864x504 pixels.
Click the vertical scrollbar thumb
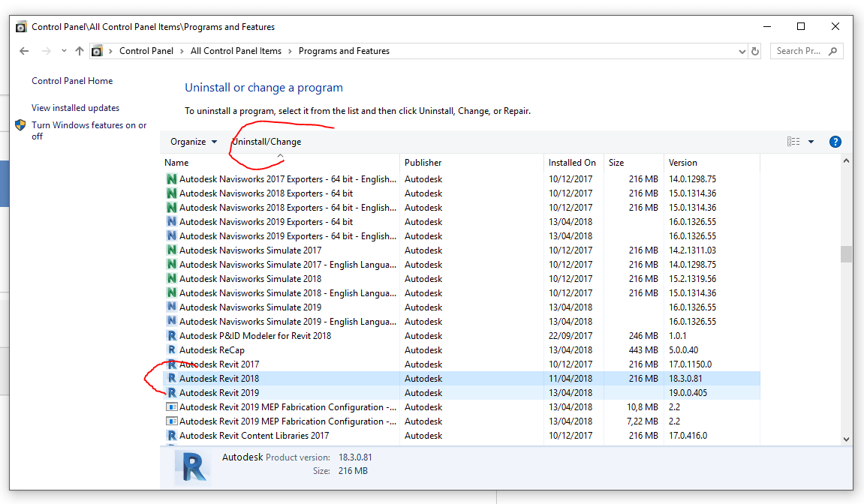[847, 254]
